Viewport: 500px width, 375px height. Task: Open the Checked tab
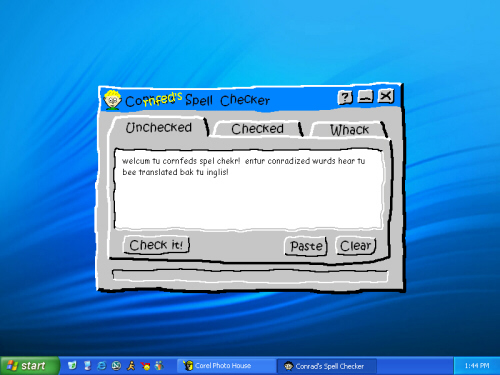257,129
